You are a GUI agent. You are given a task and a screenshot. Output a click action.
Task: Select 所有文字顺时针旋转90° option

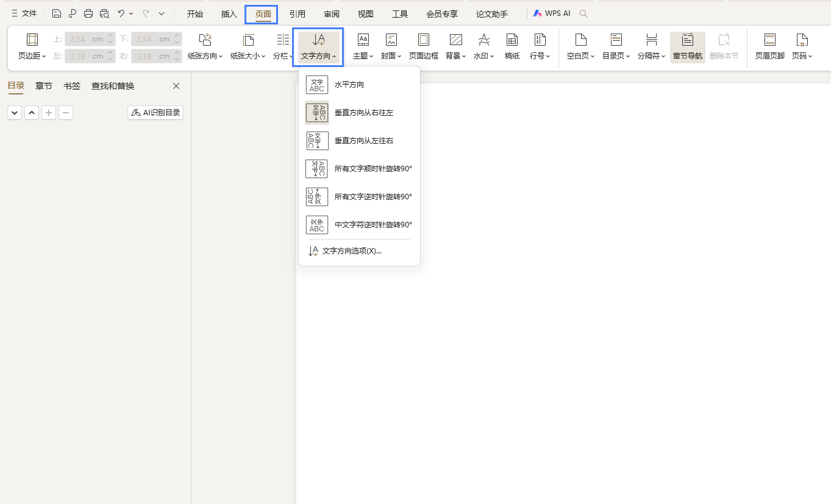click(x=359, y=169)
